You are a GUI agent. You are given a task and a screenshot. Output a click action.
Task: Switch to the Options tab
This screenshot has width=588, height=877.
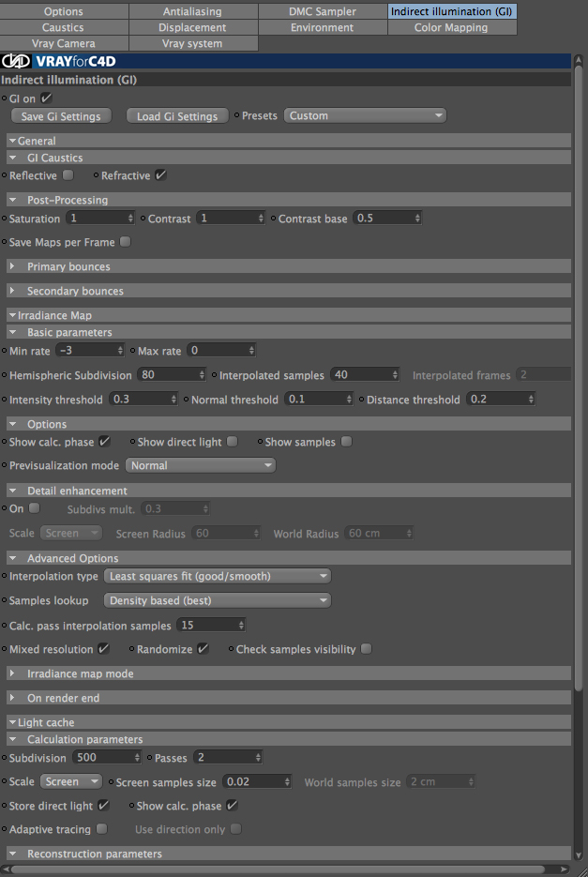point(64,11)
